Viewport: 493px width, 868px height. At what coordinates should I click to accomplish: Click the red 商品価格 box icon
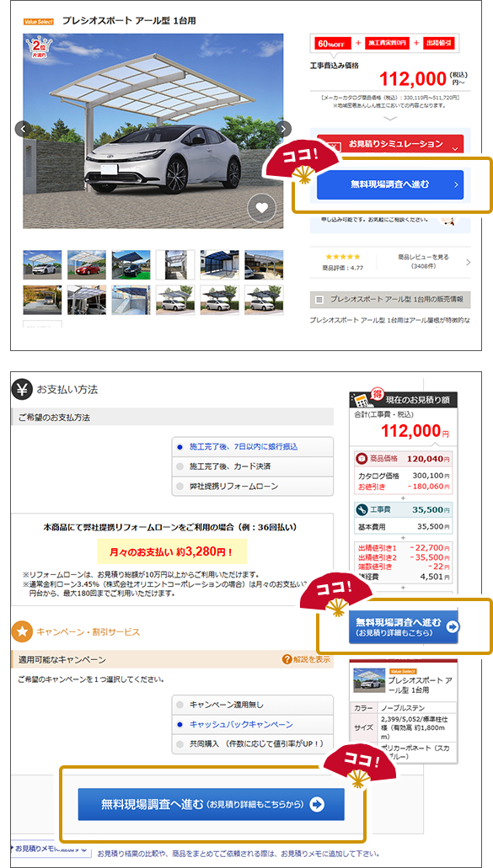pos(363,459)
